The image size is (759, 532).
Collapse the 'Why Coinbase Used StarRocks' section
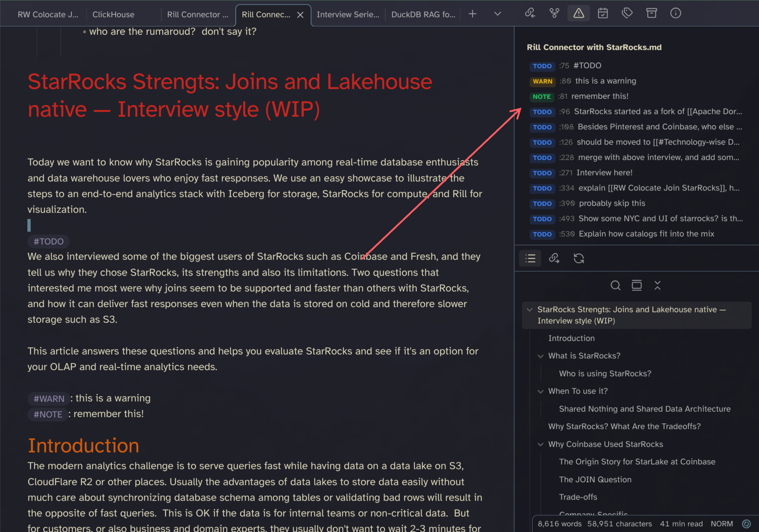[540, 445]
